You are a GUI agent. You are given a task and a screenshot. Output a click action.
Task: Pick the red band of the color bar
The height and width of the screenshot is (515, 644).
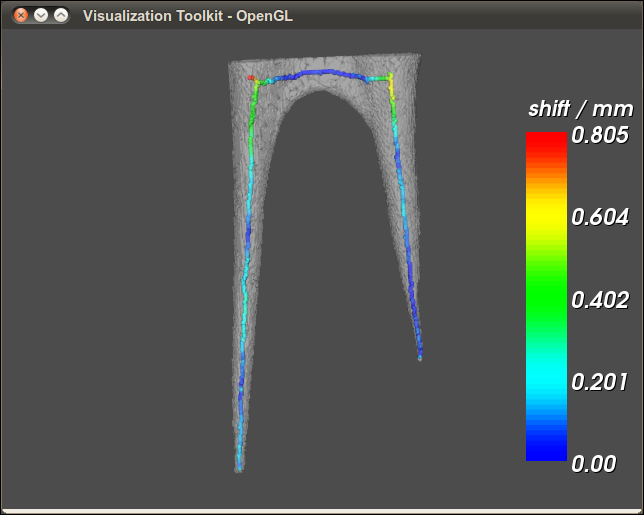pos(546,145)
